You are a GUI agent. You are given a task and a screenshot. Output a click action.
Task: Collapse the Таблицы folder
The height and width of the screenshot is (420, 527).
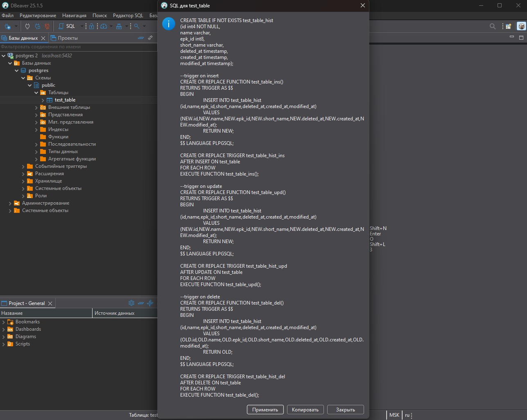(x=36, y=93)
